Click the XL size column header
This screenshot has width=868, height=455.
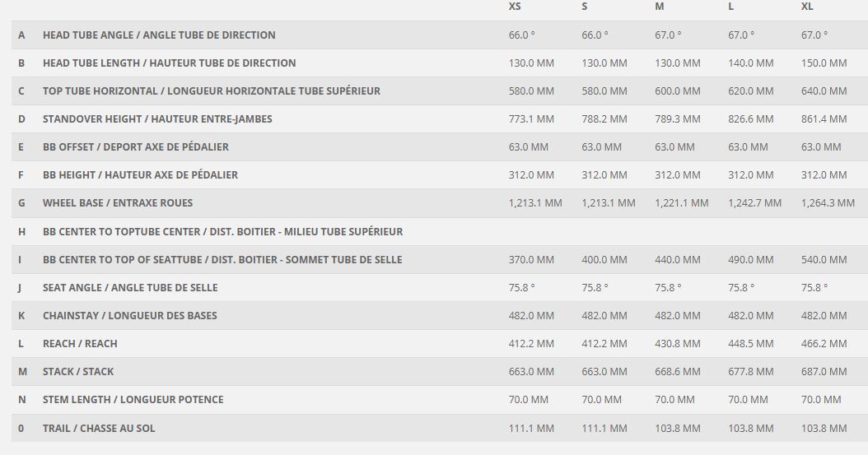coord(807,7)
